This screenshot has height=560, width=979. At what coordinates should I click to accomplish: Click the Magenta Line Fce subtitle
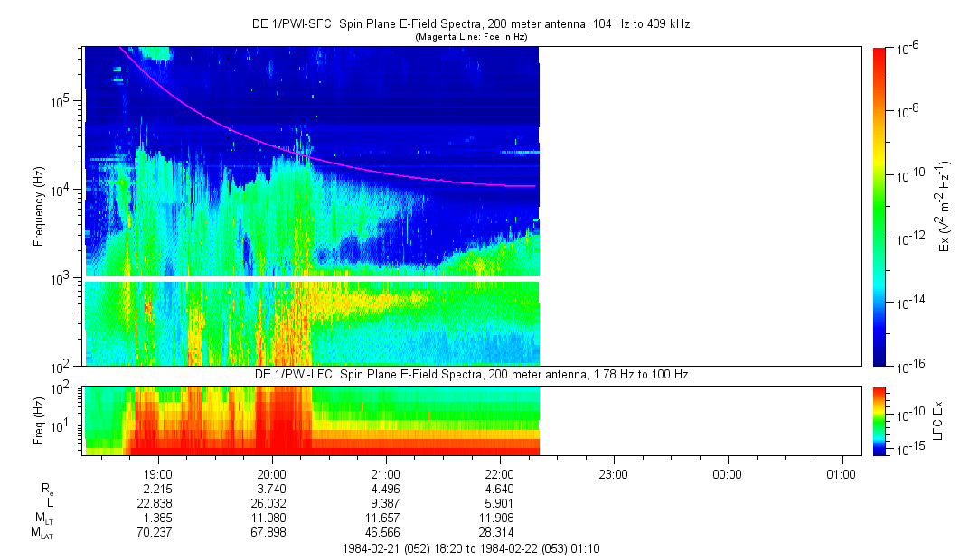tap(471, 37)
